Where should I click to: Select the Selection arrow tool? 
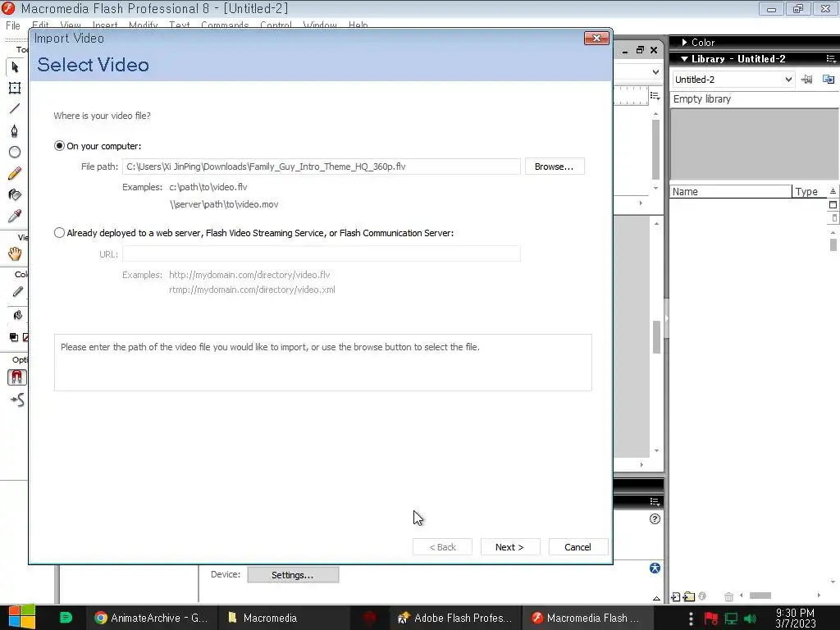[15, 67]
